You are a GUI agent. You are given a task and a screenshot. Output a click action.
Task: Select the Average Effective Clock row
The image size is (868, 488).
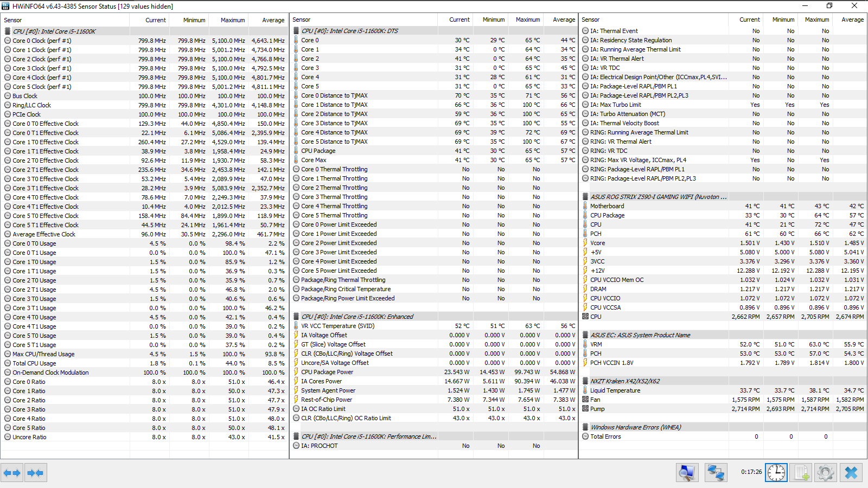(144, 234)
